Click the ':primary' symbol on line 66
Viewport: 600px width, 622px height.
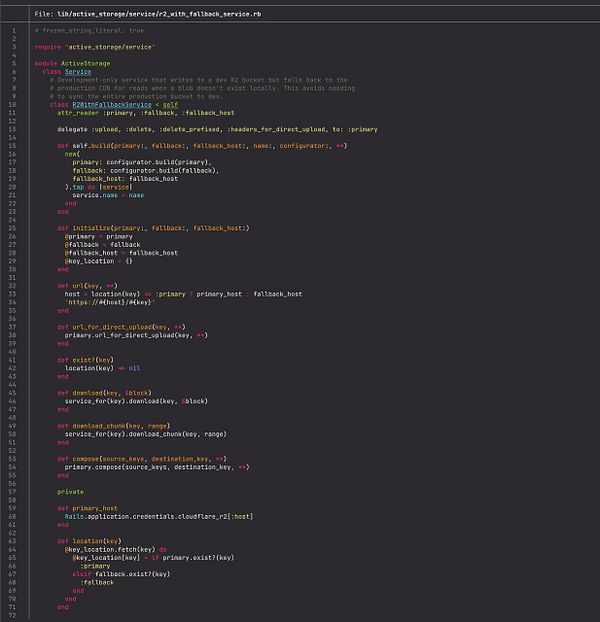95,566
